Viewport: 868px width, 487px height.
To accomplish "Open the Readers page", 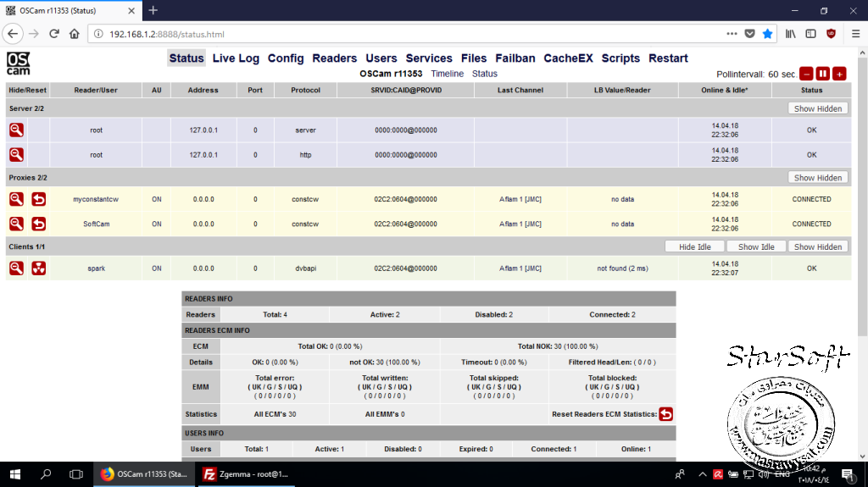I will (x=334, y=58).
